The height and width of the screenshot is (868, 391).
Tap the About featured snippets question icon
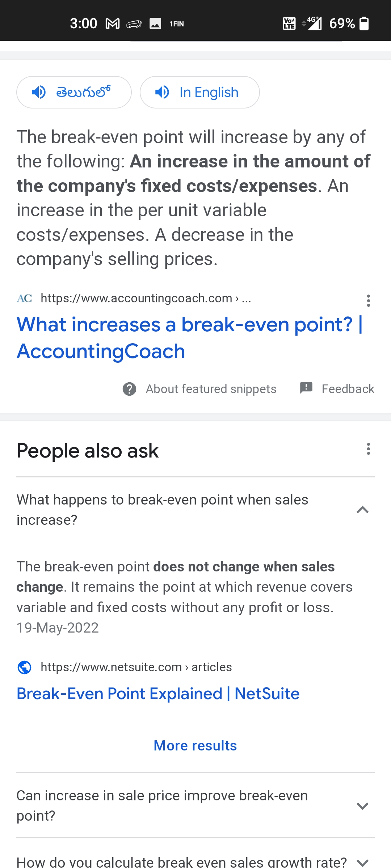coord(129,389)
